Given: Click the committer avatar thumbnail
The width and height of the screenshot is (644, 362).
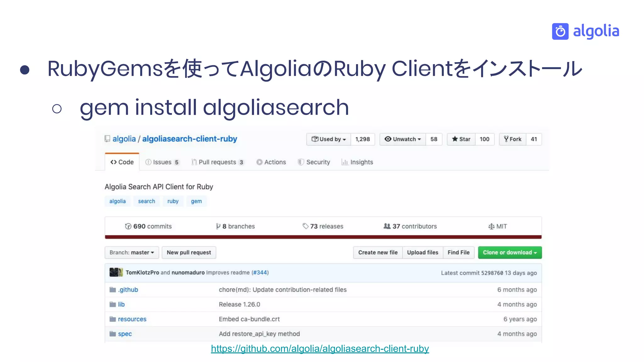Looking at the screenshot, I should point(116,272).
